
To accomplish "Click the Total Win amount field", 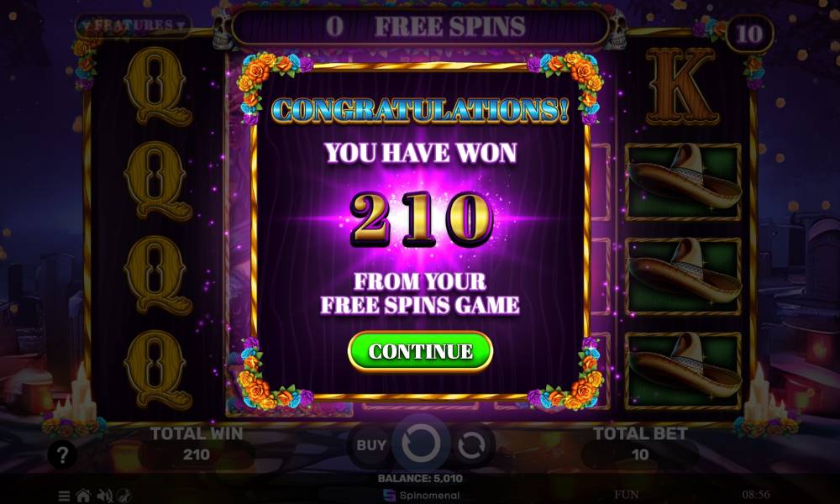I will coord(197,454).
